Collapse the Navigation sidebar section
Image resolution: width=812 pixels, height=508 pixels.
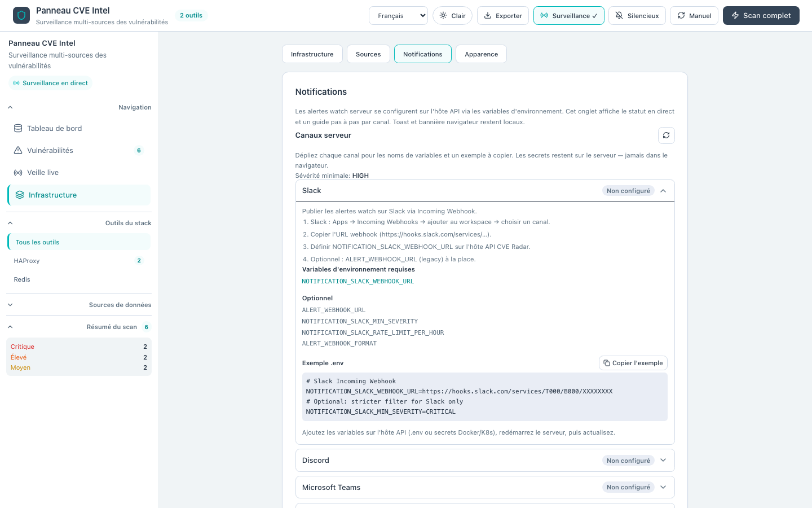(79, 107)
